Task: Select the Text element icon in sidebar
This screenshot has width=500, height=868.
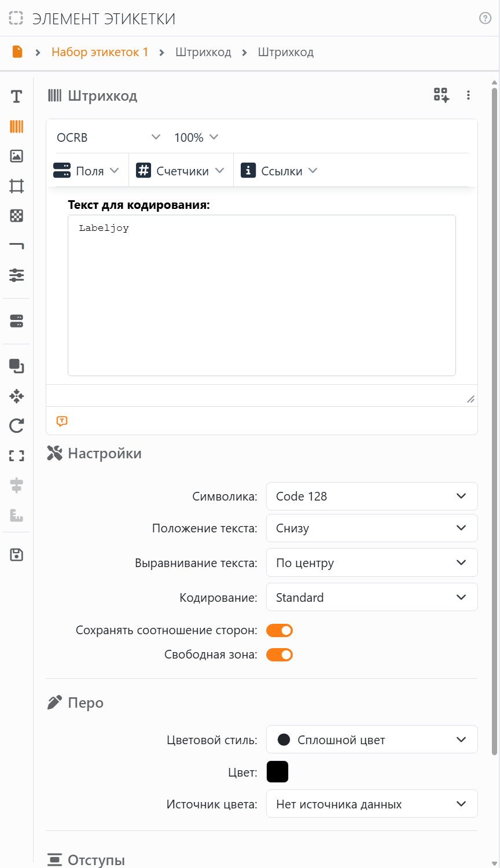Action: click(16, 97)
